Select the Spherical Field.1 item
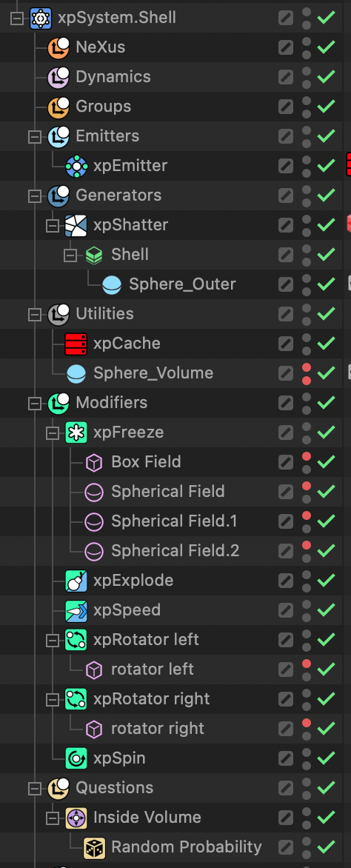 tap(175, 521)
